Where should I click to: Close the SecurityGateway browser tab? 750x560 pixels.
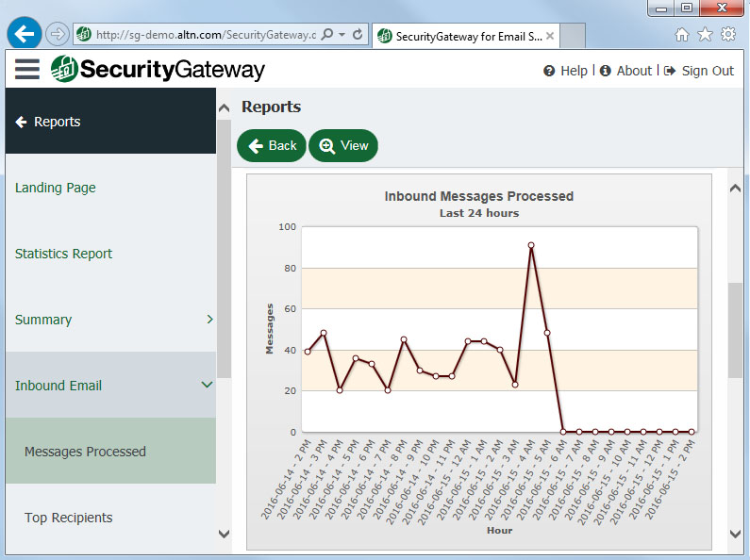click(x=550, y=36)
